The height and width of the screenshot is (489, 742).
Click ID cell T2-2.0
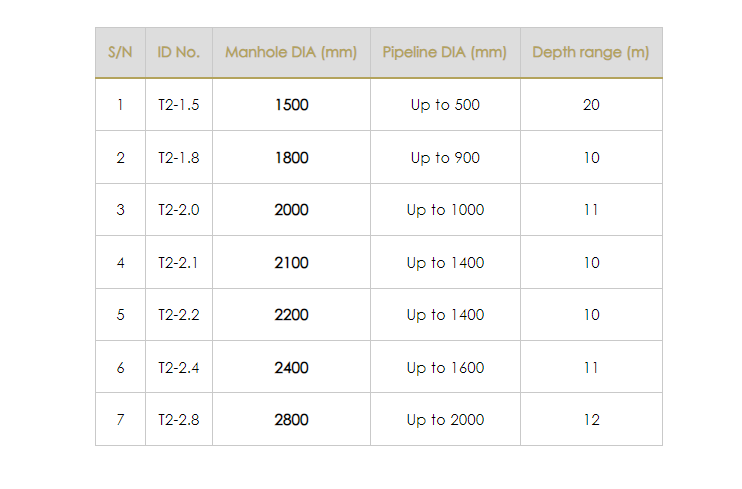pos(179,210)
